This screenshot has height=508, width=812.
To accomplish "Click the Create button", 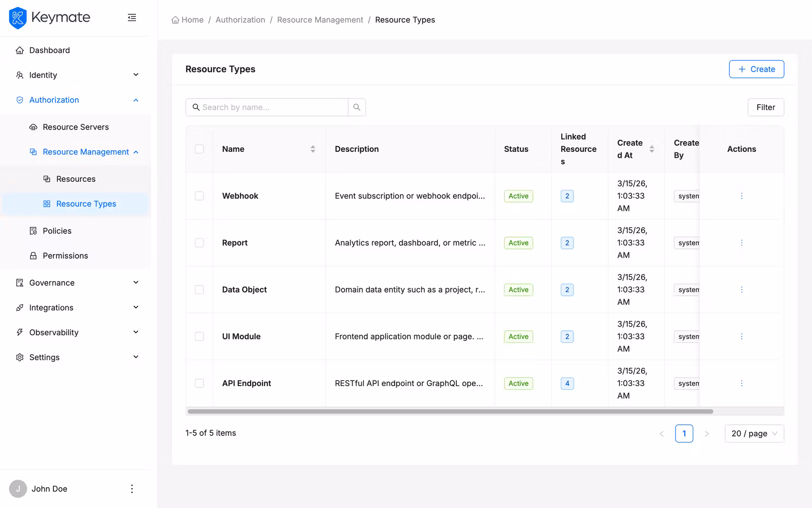I will tap(756, 69).
